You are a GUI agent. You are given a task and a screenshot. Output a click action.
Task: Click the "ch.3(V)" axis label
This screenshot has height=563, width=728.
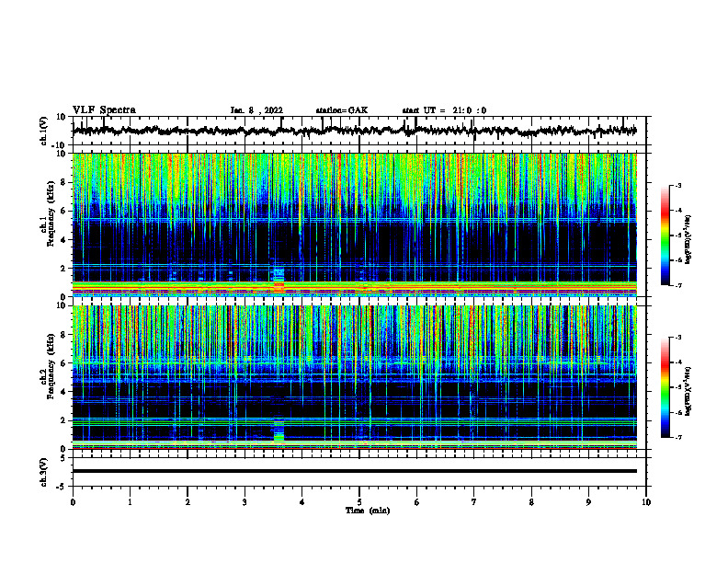[x=44, y=472]
